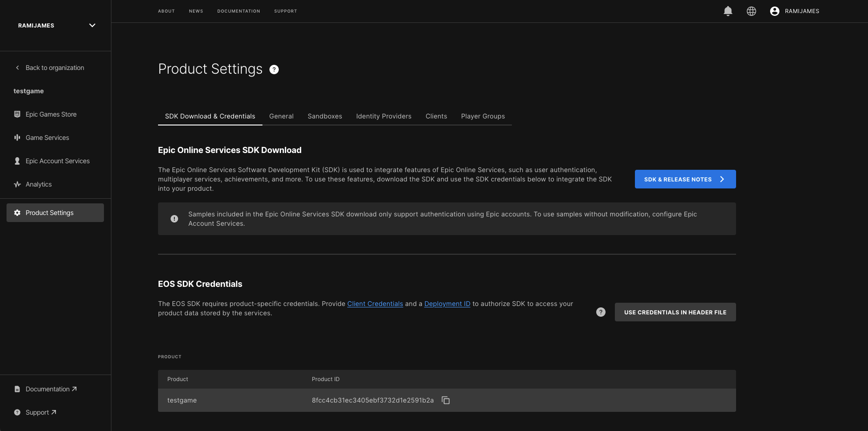
Task: Select the Player Groups tab
Action: click(x=483, y=116)
